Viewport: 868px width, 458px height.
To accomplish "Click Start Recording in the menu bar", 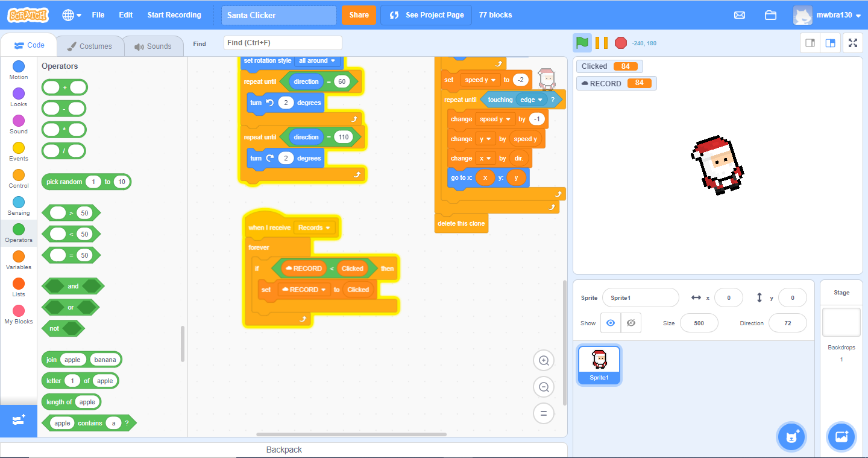I will 174,15.
